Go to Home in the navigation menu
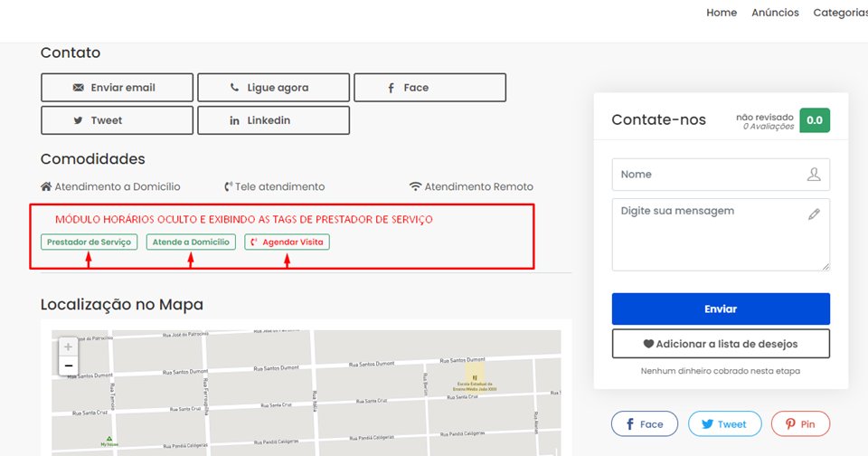The image size is (868, 456). pyautogui.click(x=722, y=13)
